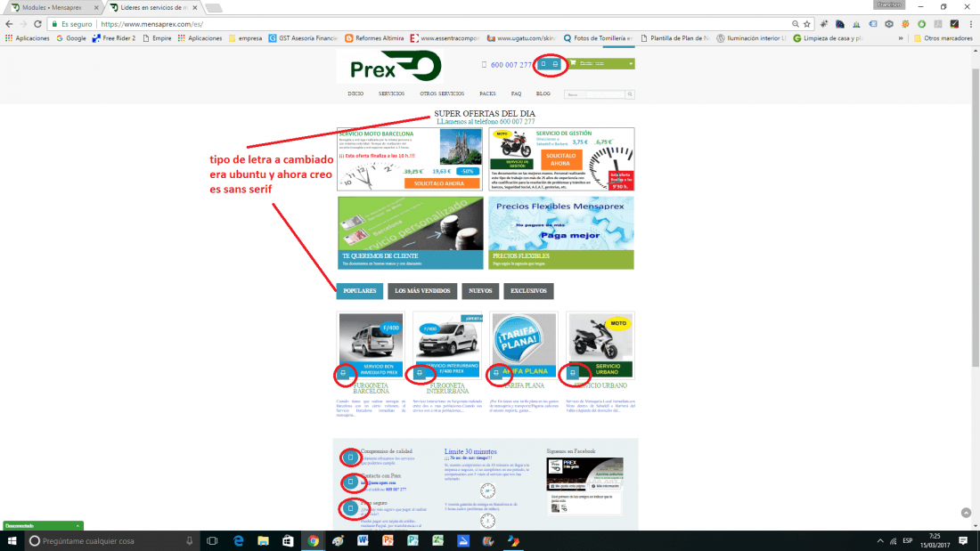Open the Precios Flexibles Mensaprex banner
Viewport: 980px width, 551px height.
pyautogui.click(x=561, y=233)
